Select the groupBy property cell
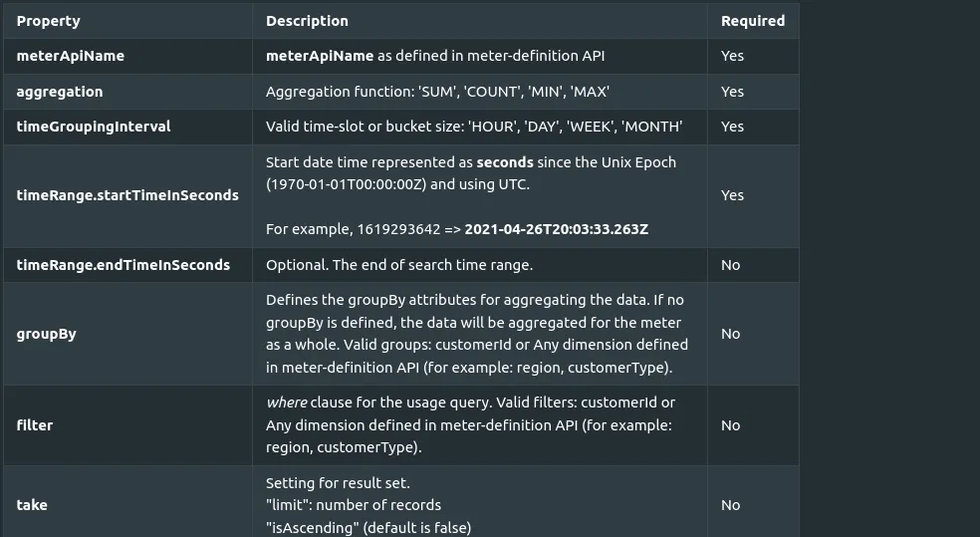 [x=127, y=334]
